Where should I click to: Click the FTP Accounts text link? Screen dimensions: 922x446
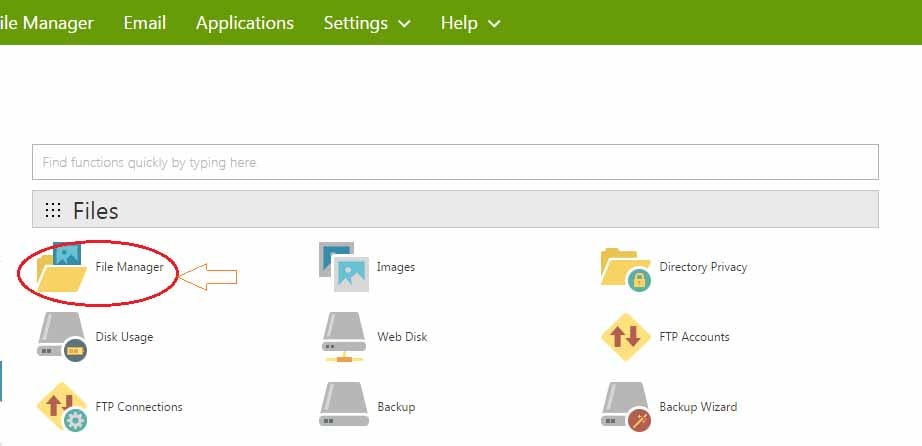tap(694, 337)
